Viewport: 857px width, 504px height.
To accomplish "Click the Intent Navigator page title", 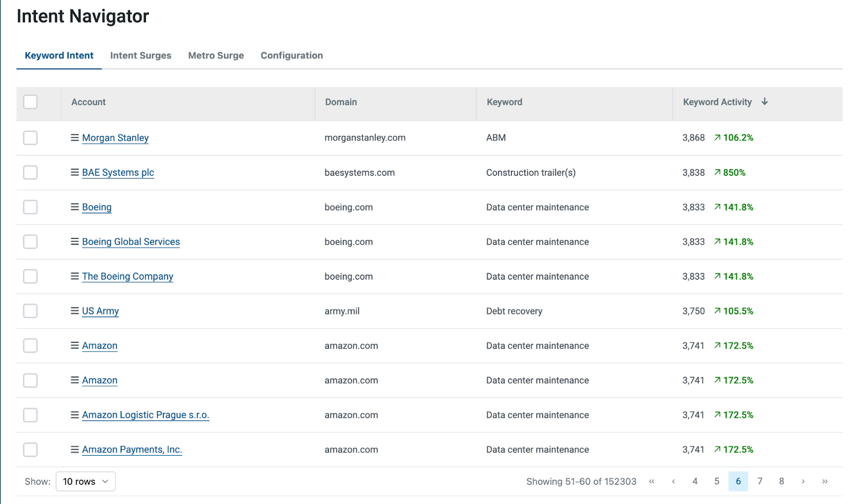I will (x=83, y=16).
